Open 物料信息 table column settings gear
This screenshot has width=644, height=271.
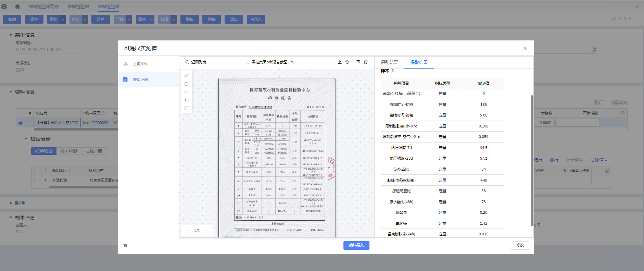(622, 113)
